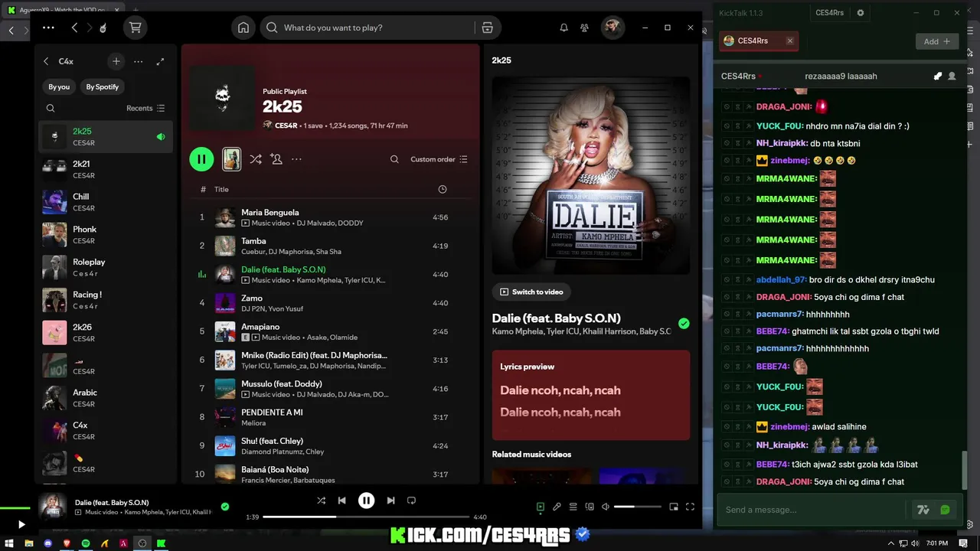This screenshot has width=980, height=551.
Task: Open the Spotify user profile avatar
Action: [611, 28]
